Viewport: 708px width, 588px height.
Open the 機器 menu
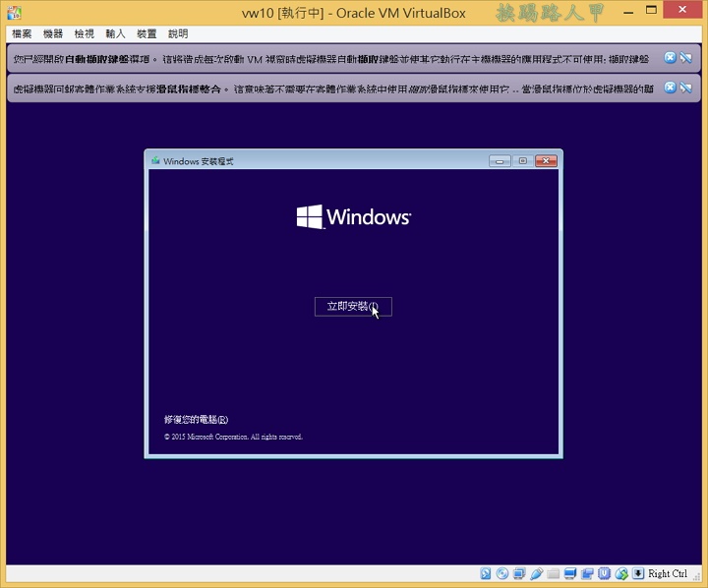53,33
